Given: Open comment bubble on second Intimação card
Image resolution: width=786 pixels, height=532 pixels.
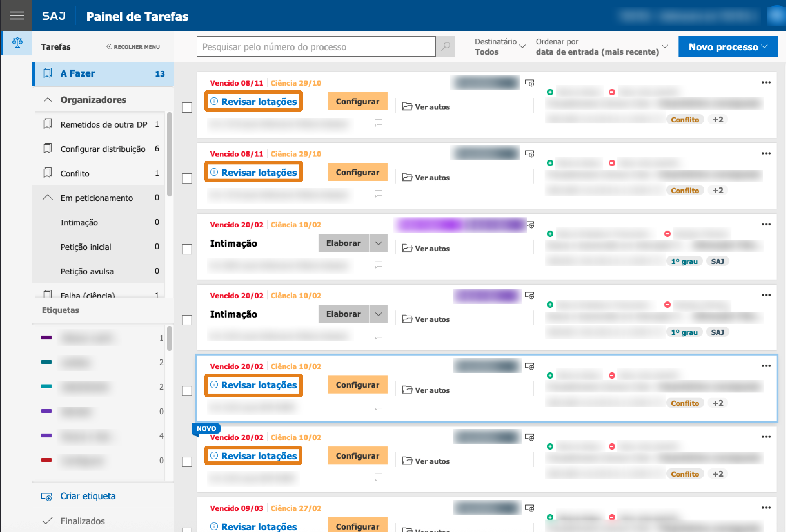Looking at the screenshot, I should point(379,335).
